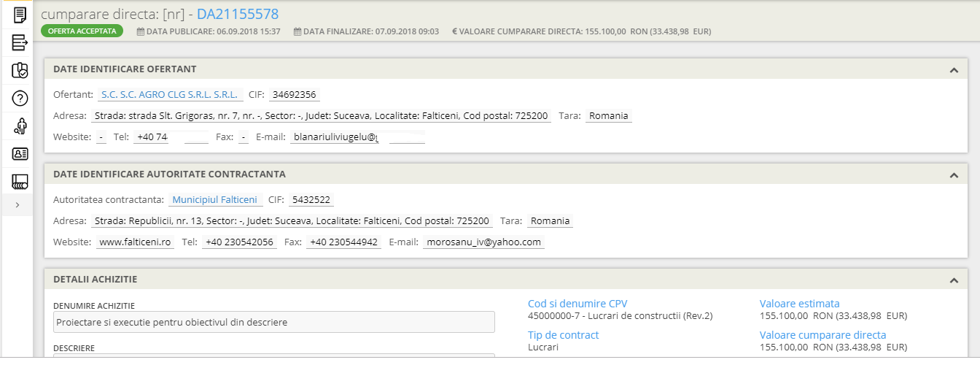This screenshot has height=365, width=980.
Task: Click the Lucrari contract type value
Action: pos(542,347)
